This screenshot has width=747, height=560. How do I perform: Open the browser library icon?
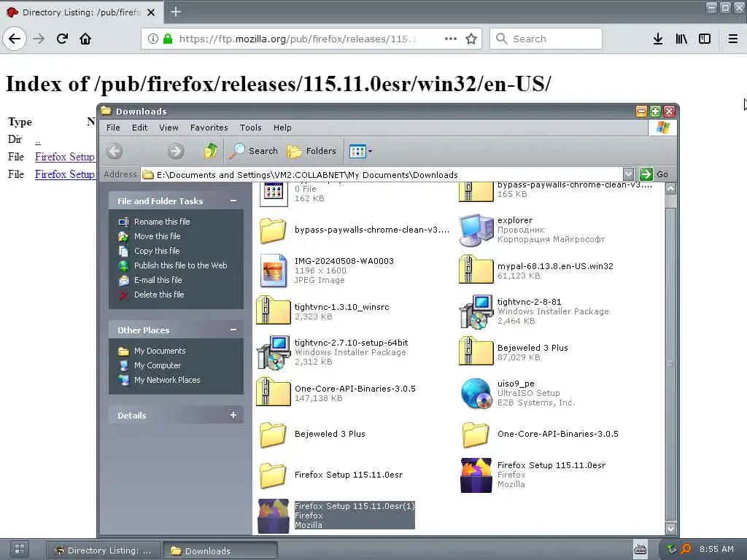[681, 39]
